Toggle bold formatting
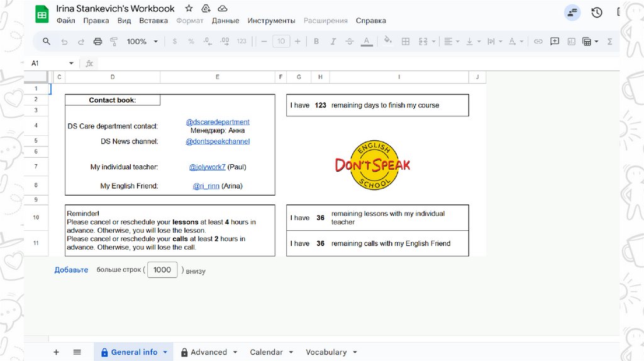 [x=316, y=42]
